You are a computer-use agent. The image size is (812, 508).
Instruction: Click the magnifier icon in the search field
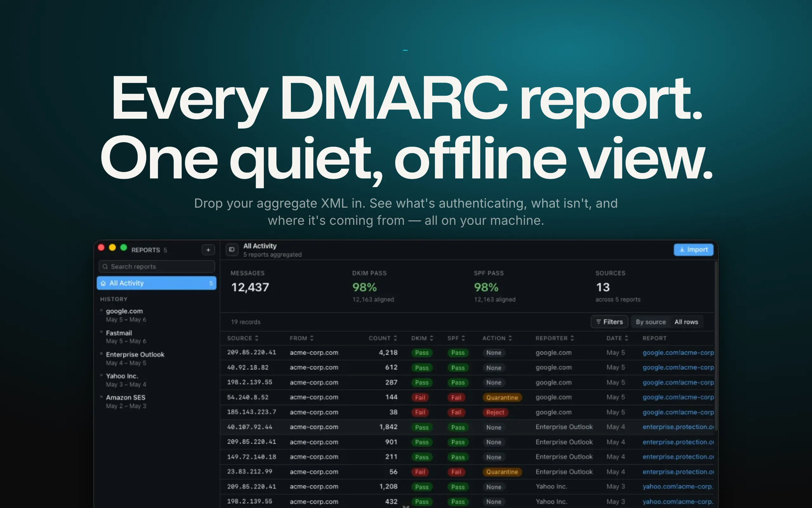[x=105, y=266]
